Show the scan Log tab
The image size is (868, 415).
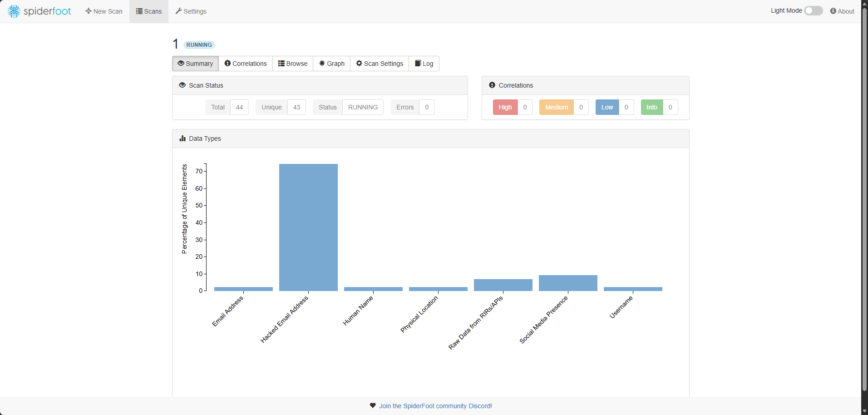point(424,64)
